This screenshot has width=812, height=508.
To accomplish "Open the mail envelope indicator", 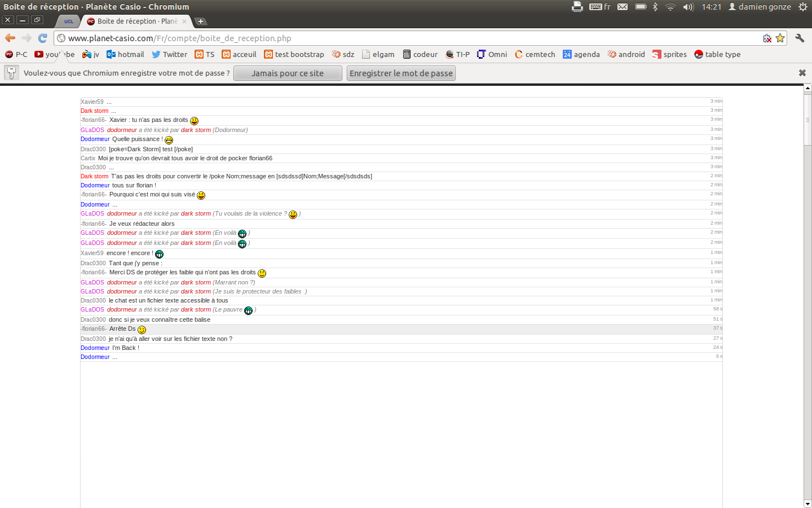I will click(623, 7).
